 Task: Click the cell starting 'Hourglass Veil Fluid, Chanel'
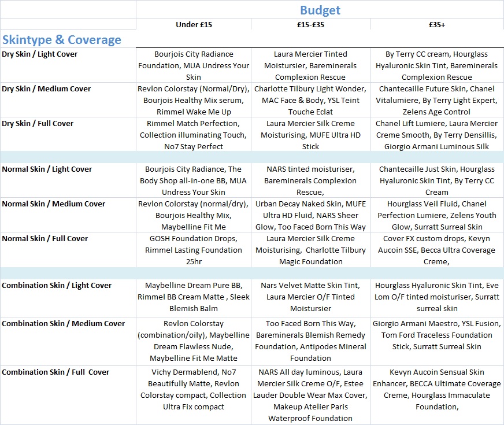[437, 215]
